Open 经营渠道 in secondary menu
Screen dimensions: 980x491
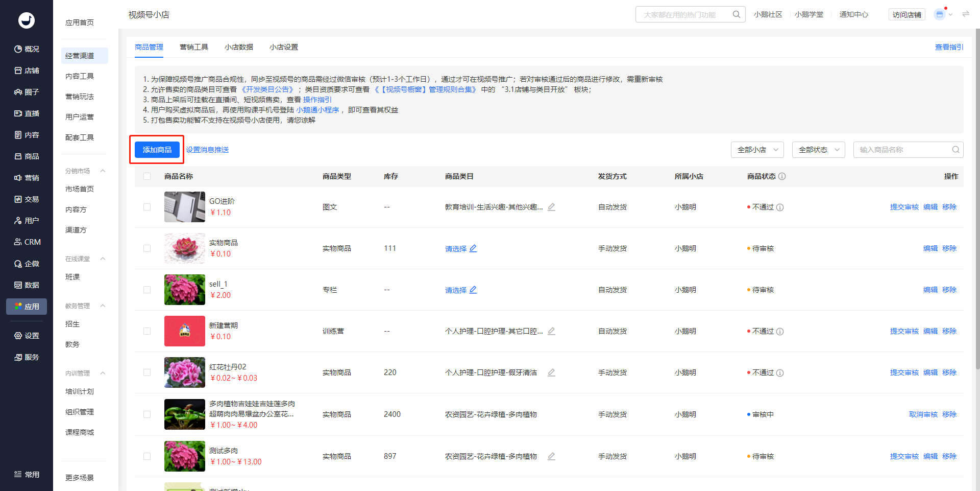tap(85, 56)
